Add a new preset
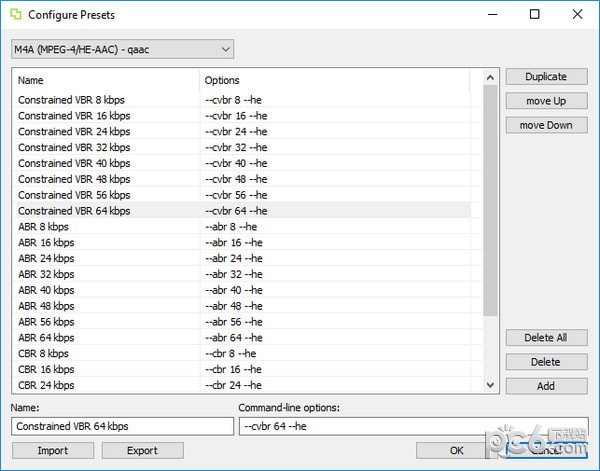 [546, 386]
